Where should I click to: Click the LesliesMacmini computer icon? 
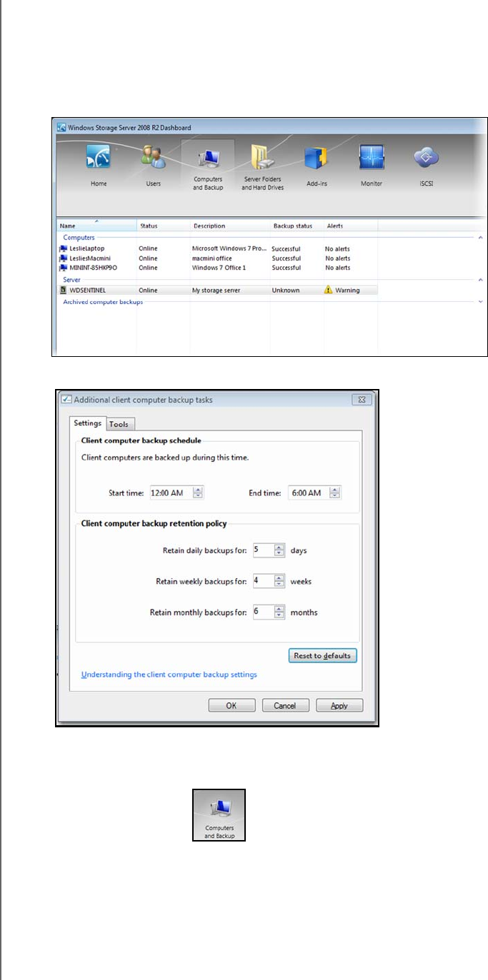(x=64, y=258)
